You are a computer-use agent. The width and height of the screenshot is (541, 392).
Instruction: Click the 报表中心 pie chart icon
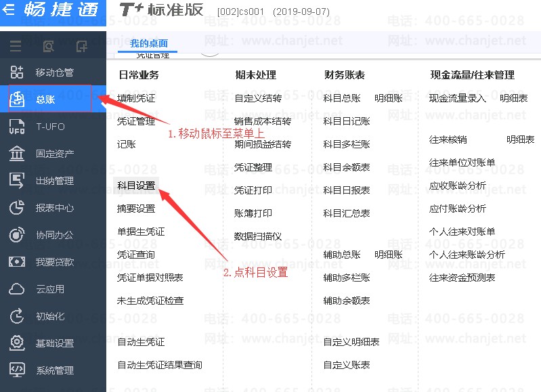[x=16, y=208]
